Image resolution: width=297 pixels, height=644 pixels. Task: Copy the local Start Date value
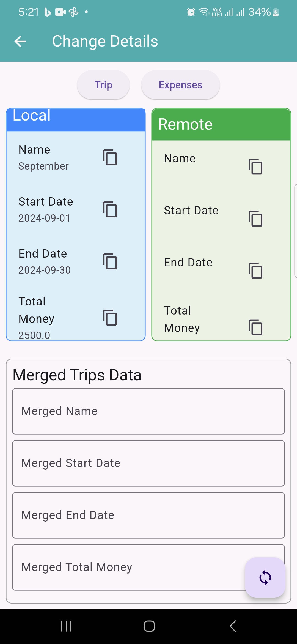pos(110,209)
